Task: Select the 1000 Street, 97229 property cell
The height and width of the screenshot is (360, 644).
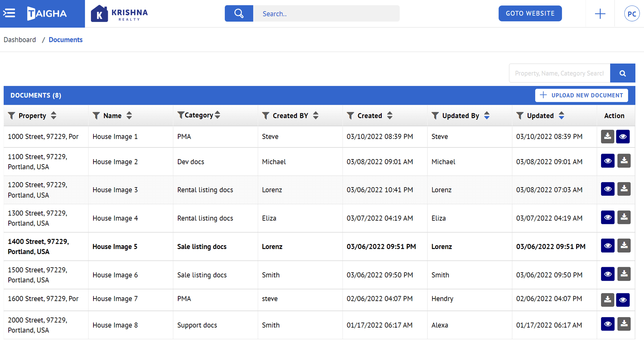Action: [46, 137]
